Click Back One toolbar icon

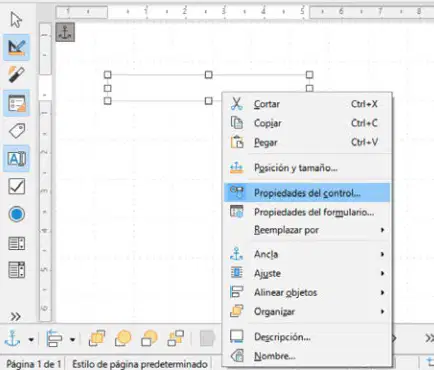click(149, 338)
